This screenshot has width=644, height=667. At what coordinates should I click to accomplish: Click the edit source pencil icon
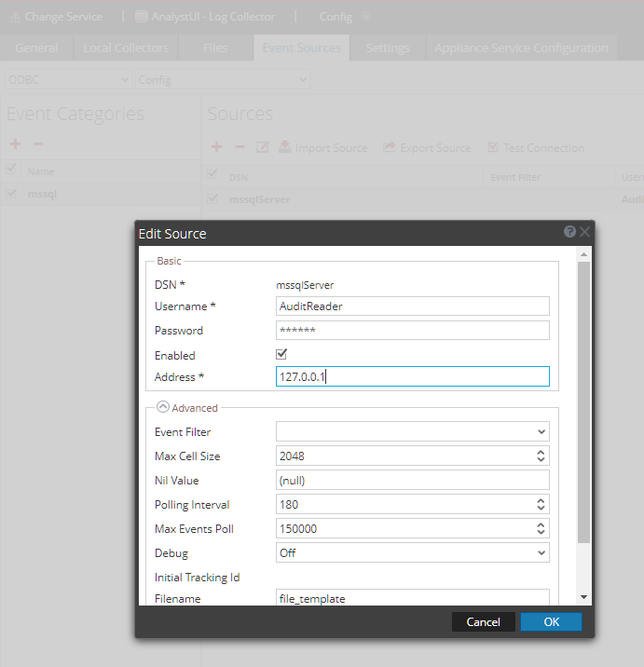point(263,147)
